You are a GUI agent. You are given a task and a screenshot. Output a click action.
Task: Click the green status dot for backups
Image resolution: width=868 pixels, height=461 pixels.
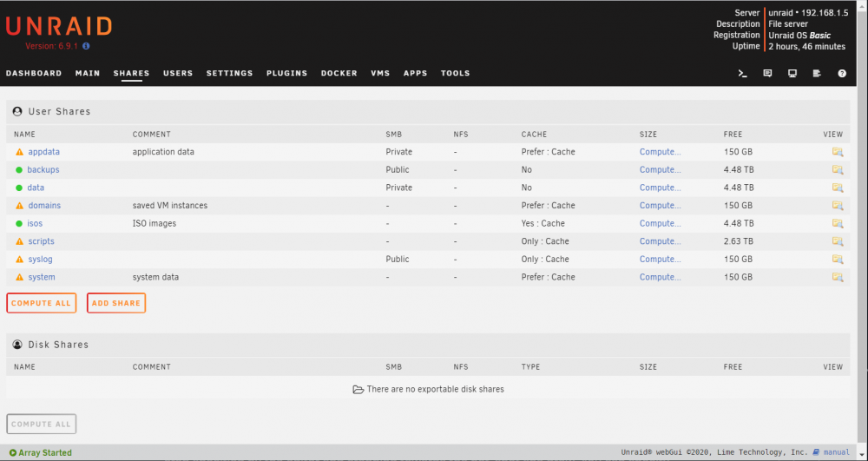[19, 170]
